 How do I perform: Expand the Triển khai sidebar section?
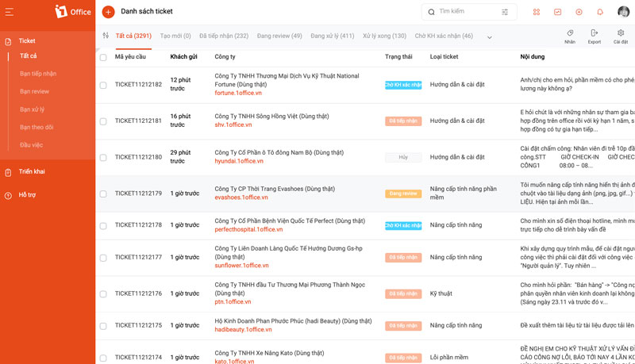(x=32, y=171)
